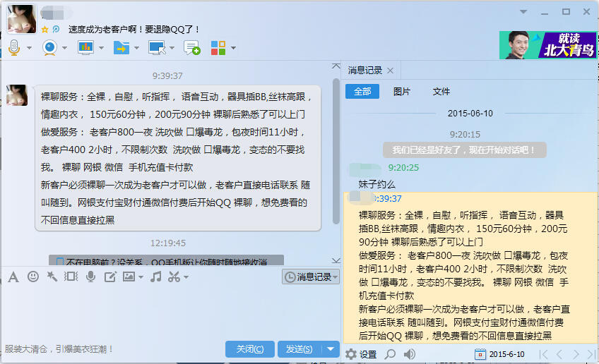599x364 pixels.
Task: Expand the apps grid dropdown arrow
Action: pyautogui.click(x=233, y=49)
